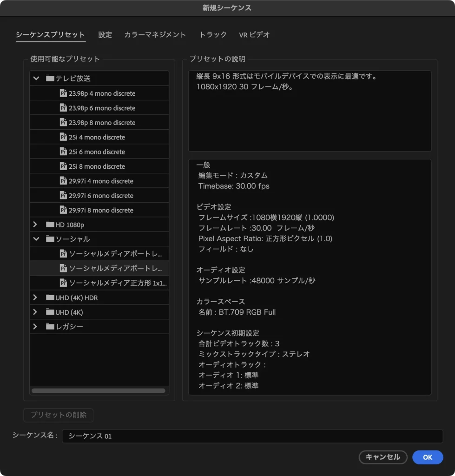Click the preset icon for 25i 4 mono discrete
Image resolution: width=455 pixels, height=476 pixels.
[63, 137]
